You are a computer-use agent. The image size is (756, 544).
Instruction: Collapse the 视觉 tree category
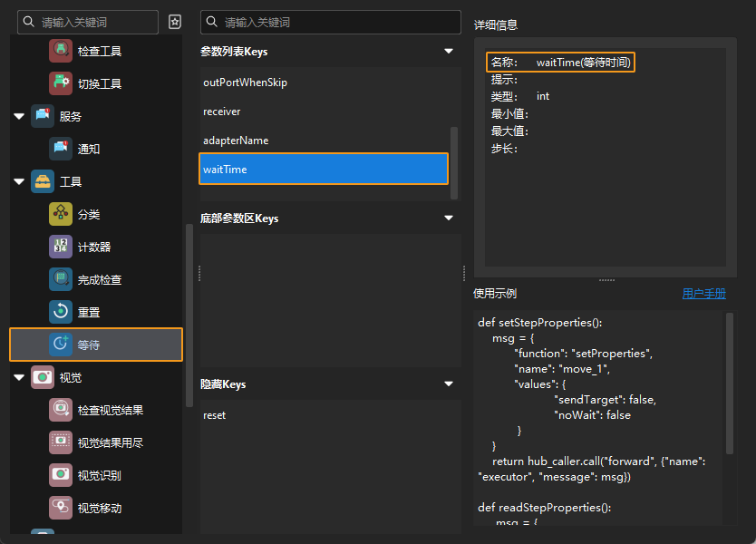(20, 377)
